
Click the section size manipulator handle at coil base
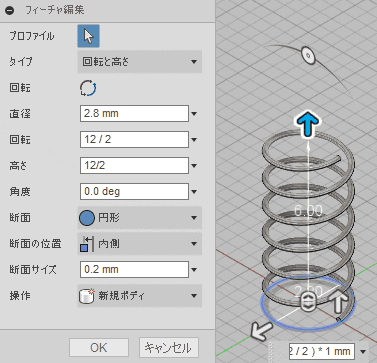coord(307,302)
